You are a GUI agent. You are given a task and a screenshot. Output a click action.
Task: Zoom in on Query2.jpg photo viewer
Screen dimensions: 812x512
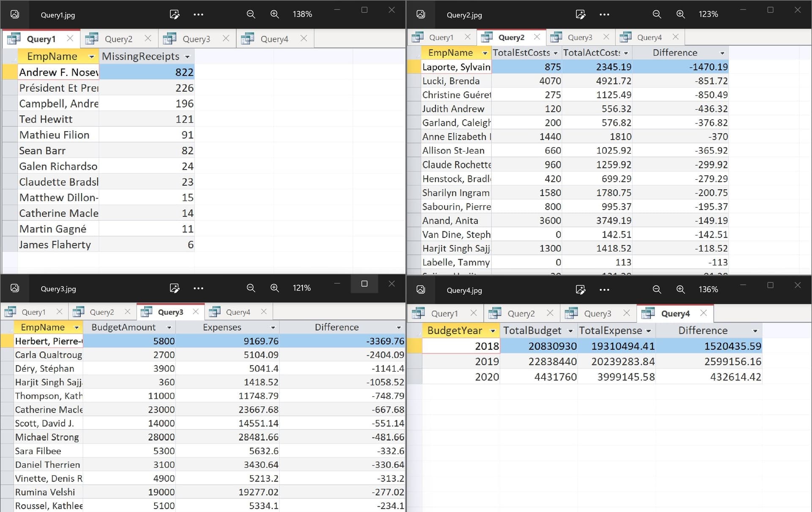pos(680,14)
